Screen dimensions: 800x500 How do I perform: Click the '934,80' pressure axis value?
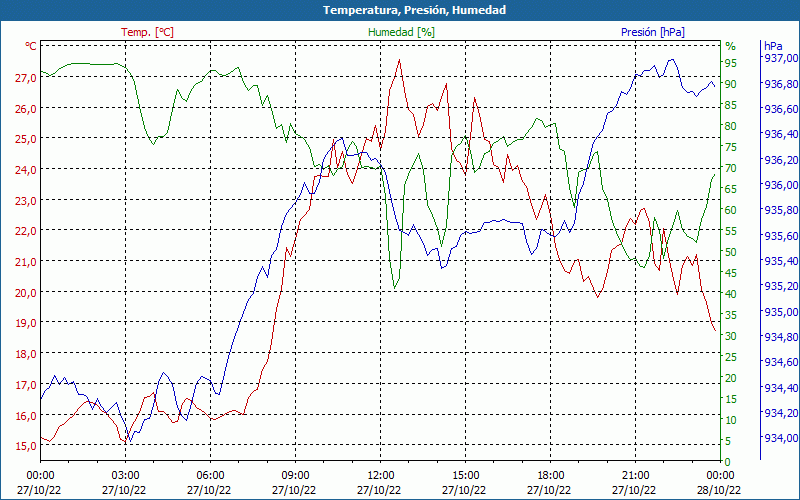tap(781, 337)
